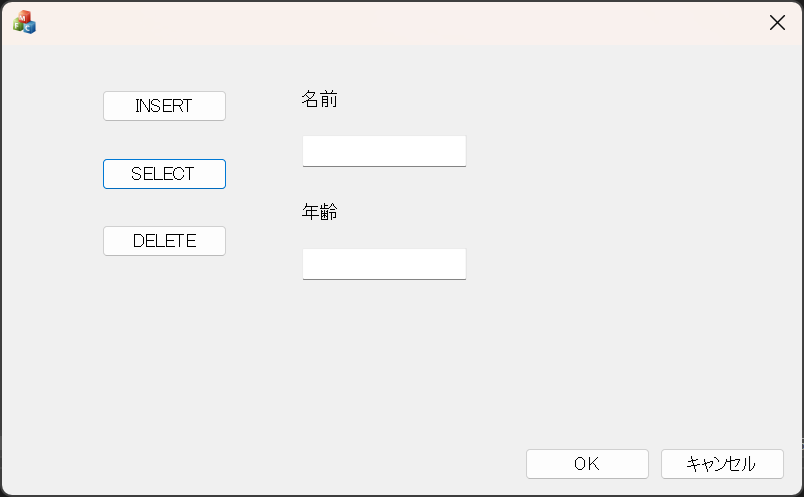The width and height of the screenshot is (804, 497).
Task: Accept the entries by clicking OK
Action: 587,464
